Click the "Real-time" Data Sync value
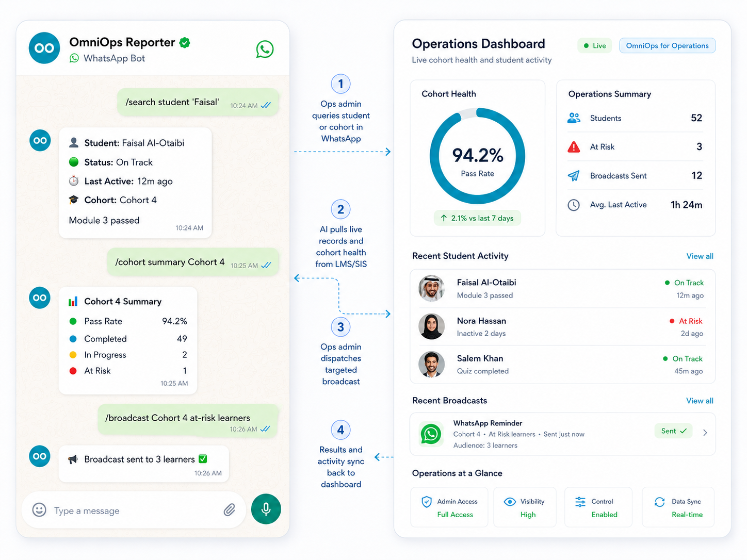Screen dimensions: 747x560 pos(687,515)
